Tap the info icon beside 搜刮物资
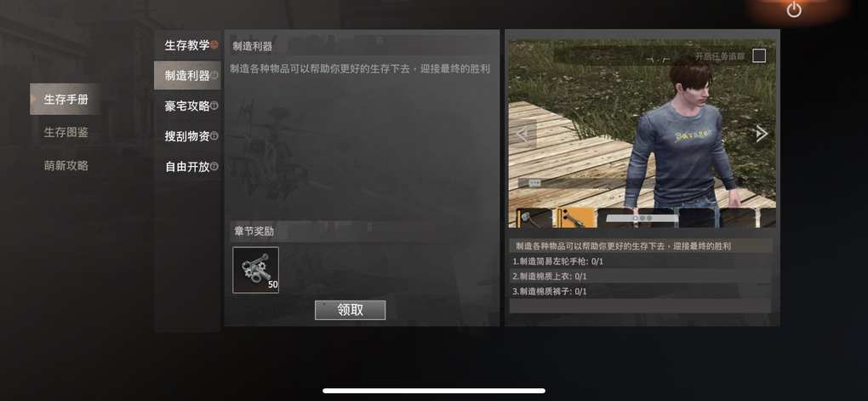 tap(214, 135)
